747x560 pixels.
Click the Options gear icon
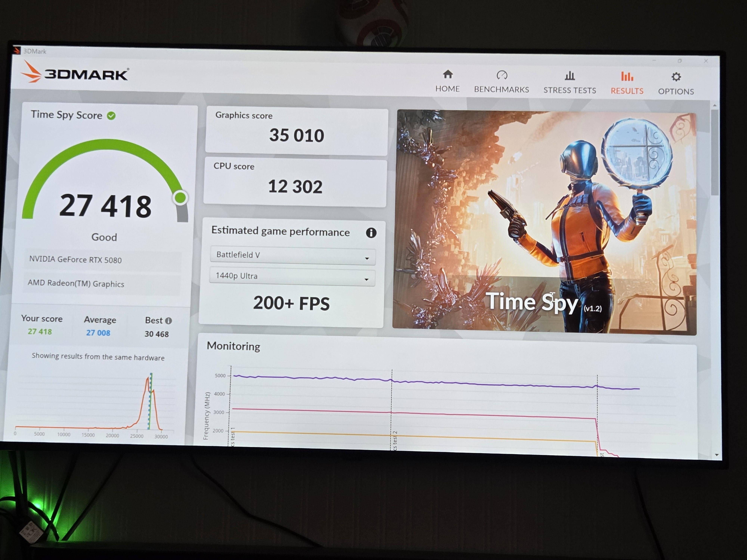pos(676,77)
